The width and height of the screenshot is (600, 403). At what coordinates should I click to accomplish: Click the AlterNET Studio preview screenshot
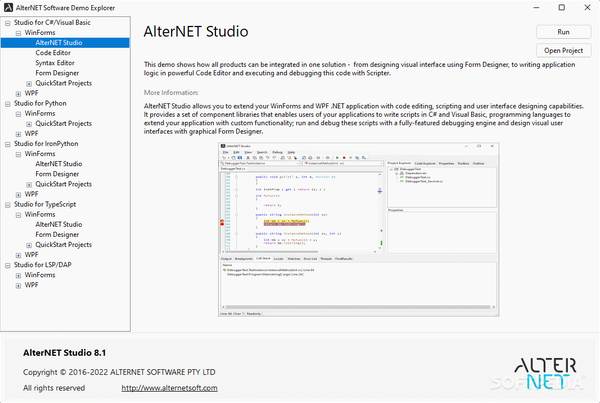359,230
